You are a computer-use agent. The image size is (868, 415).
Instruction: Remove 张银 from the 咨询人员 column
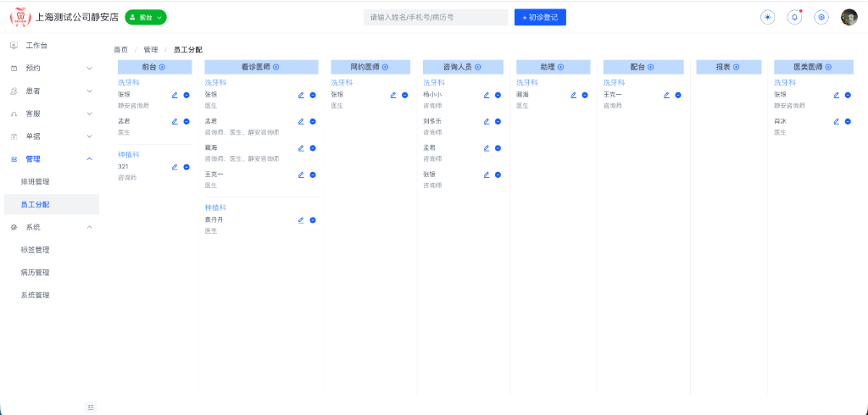498,174
